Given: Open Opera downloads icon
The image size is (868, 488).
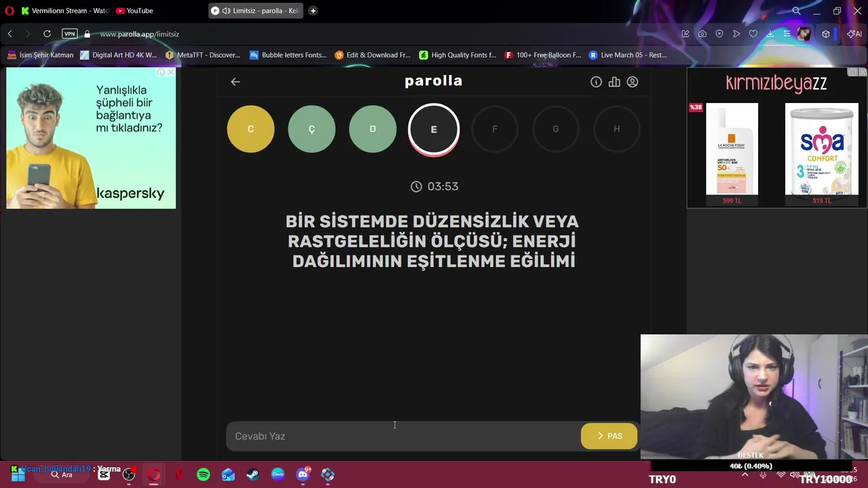Looking at the screenshot, I should [x=770, y=34].
